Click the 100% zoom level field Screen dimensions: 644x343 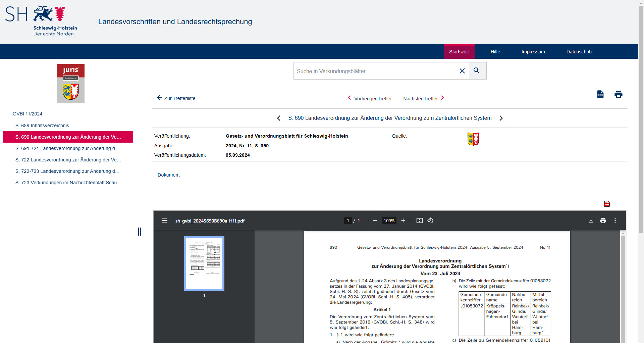pos(389,220)
